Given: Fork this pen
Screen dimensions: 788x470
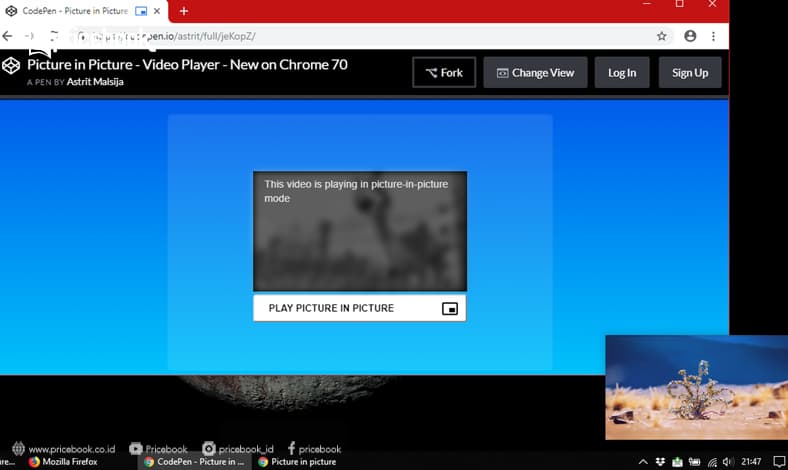Looking at the screenshot, I should [444, 72].
